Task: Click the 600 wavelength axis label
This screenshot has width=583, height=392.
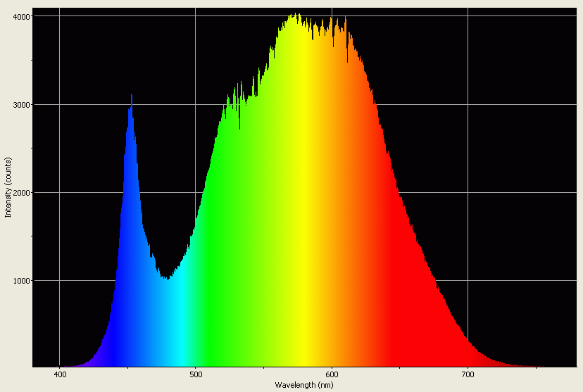Action: coord(332,374)
